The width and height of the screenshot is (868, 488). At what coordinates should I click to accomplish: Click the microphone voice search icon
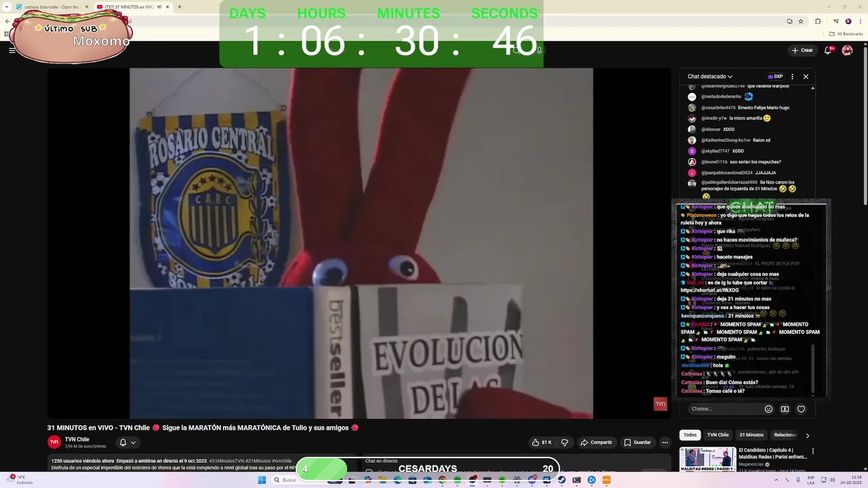539,50
